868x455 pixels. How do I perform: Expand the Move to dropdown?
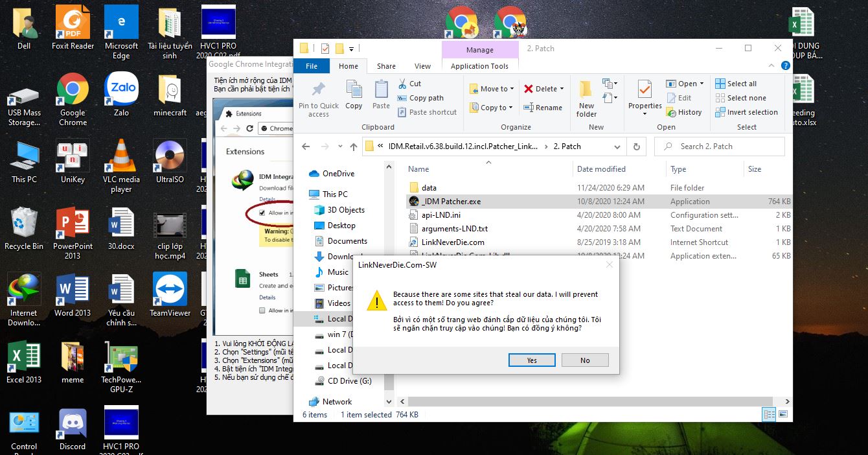point(510,88)
